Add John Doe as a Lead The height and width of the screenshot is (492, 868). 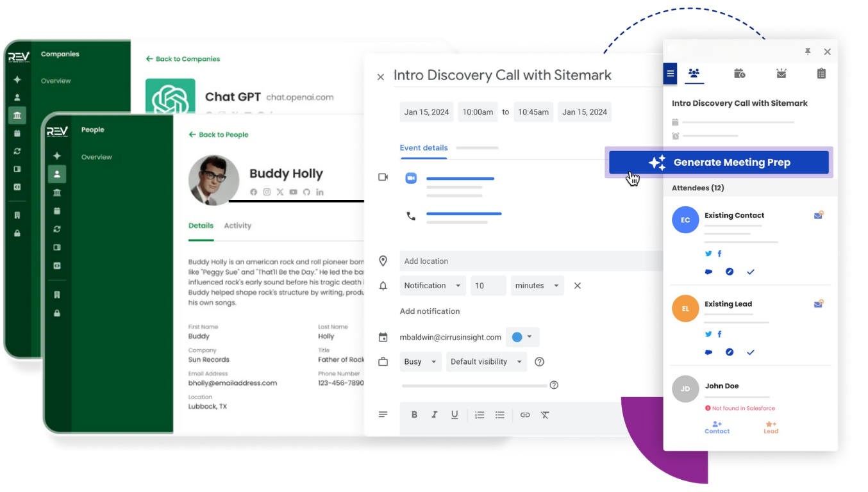(771, 427)
